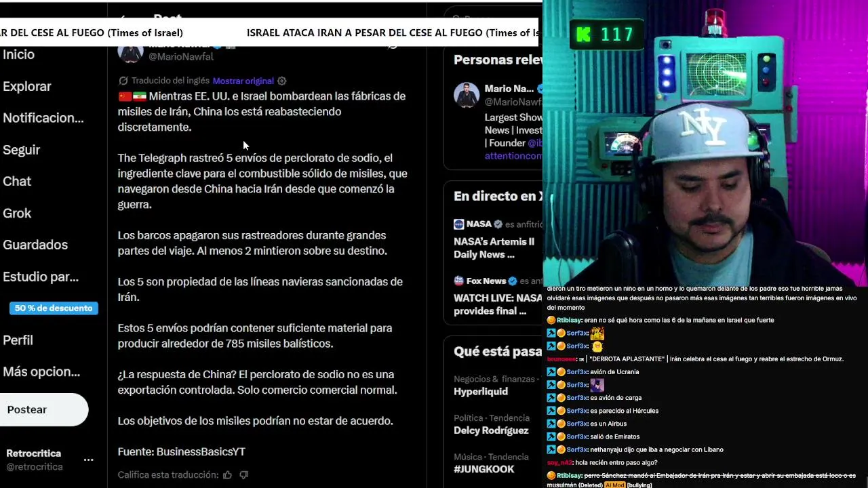Open NASA's Artemis II Daily News broadcast

498,248
